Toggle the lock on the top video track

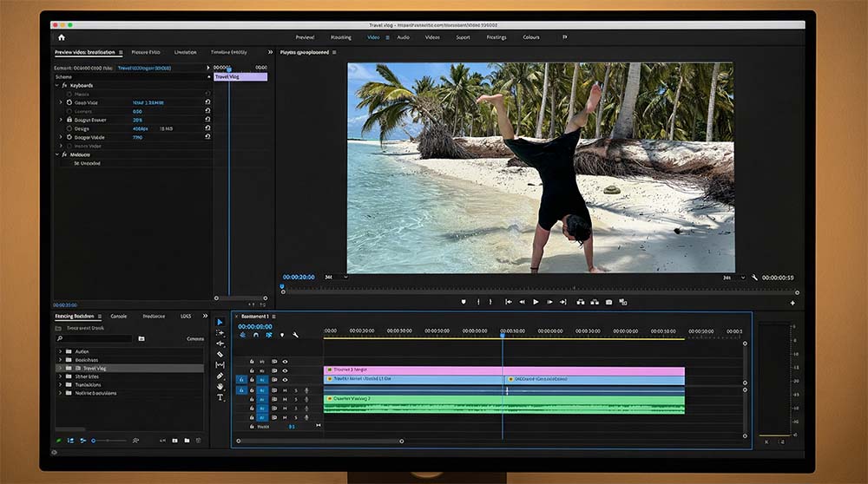tap(253, 361)
